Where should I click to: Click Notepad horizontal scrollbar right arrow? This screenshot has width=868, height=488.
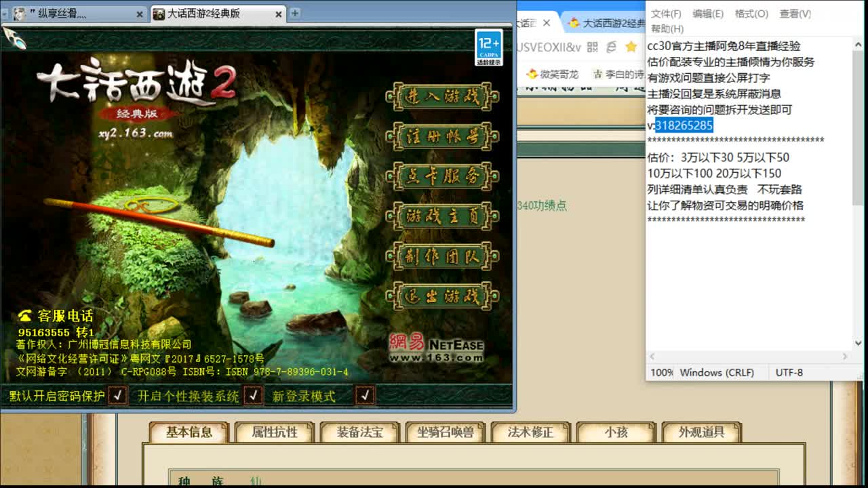click(845, 357)
